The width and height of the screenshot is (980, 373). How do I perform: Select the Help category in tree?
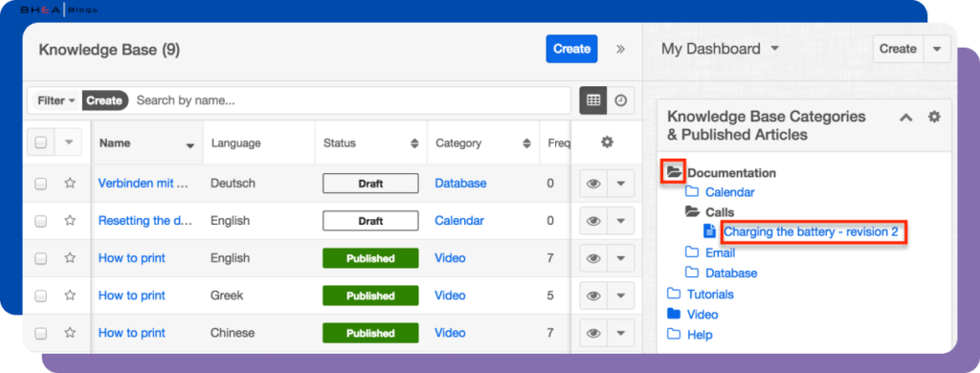[x=700, y=335]
